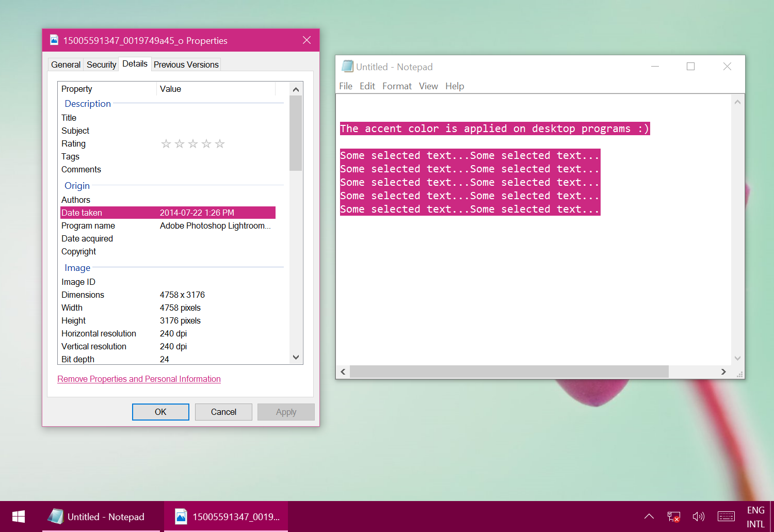774x532 pixels.
Task: Open the Previous Versions tab
Action: pos(186,65)
